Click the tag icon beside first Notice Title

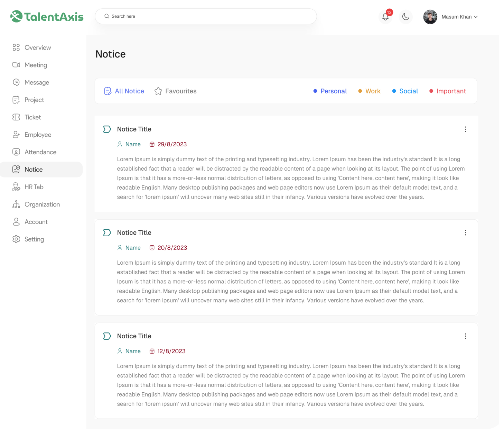(107, 129)
